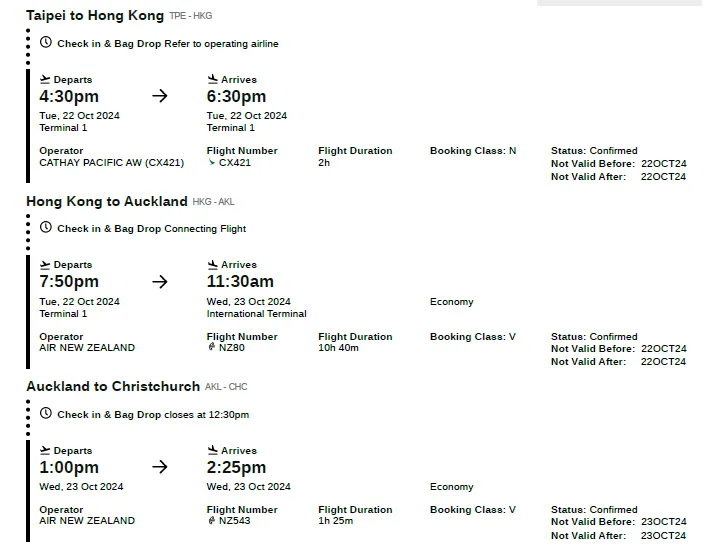Select the Auckland to Christchurch heading
This screenshot has width=708, height=546.
[x=113, y=387]
